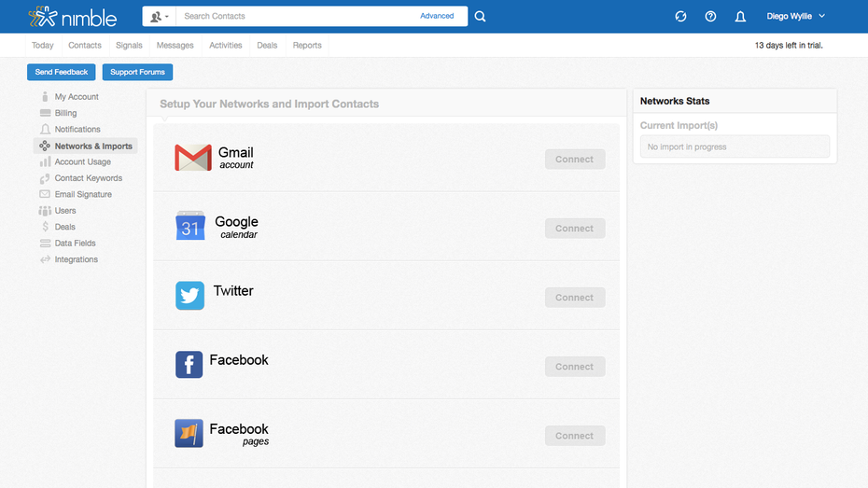Open Deals settings in sidebar
Screen dimensions: 868x488
click(x=64, y=227)
